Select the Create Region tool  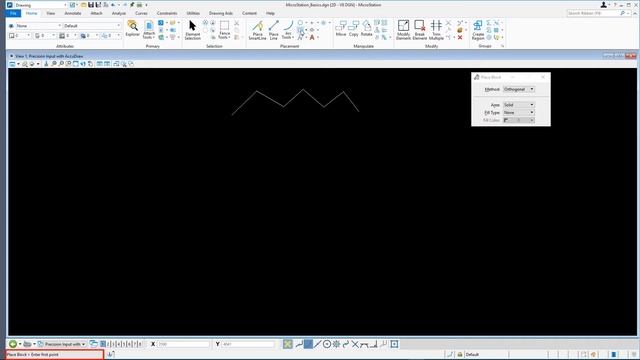478,30
